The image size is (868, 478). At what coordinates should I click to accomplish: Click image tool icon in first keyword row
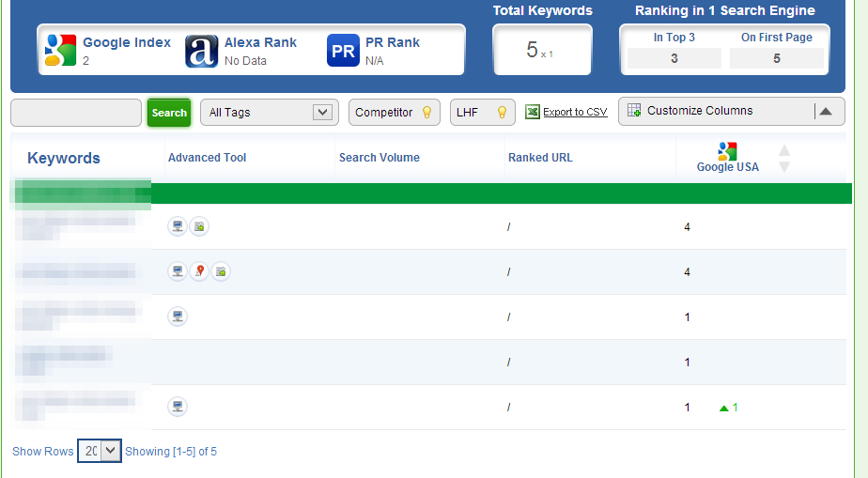pyautogui.click(x=199, y=226)
